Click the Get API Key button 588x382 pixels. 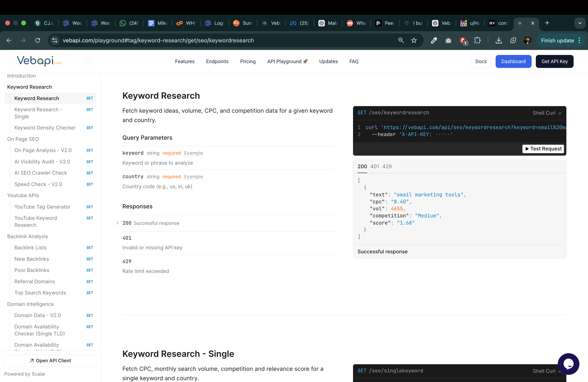pyautogui.click(x=554, y=61)
